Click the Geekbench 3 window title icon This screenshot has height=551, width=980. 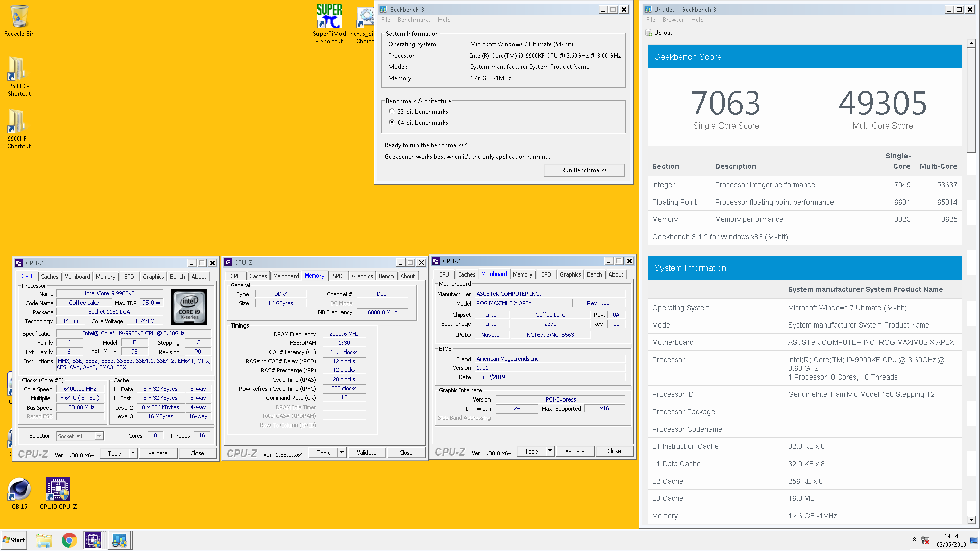click(383, 9)
